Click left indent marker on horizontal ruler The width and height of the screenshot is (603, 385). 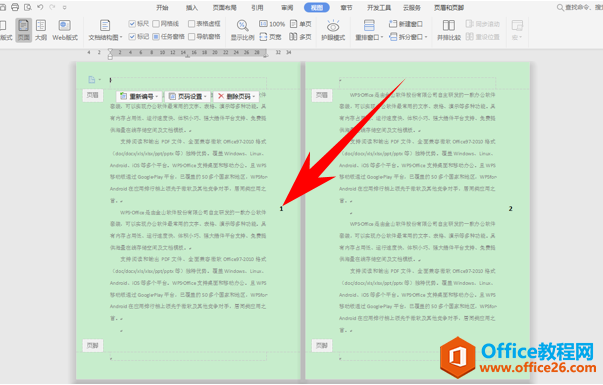click(110, 54)
